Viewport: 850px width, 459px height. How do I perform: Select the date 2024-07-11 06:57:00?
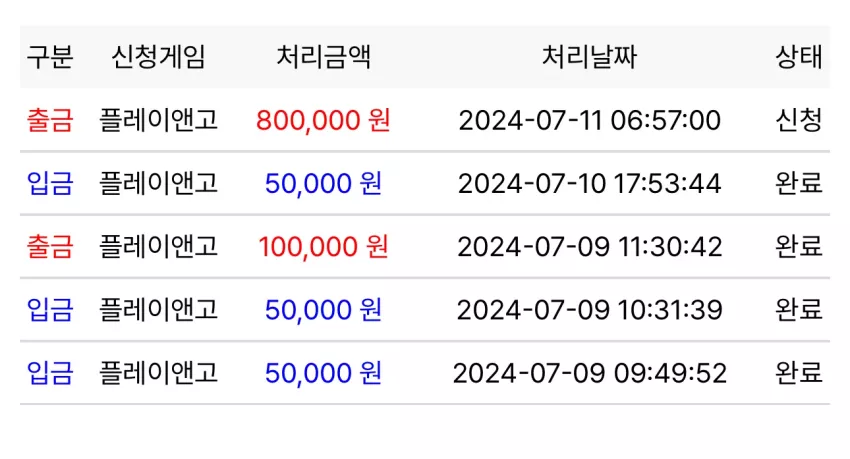[x=589, y=120]
